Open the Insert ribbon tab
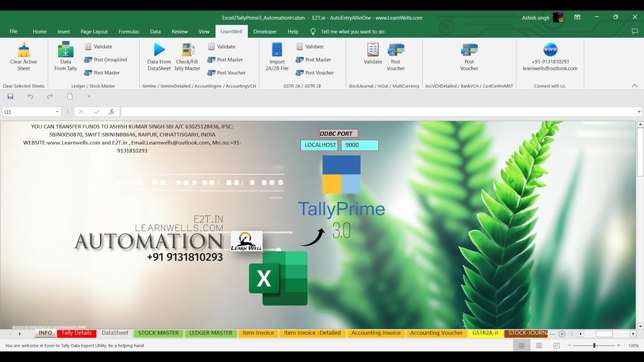This screenshot has height=362, width=644. (x=64, y=31)
